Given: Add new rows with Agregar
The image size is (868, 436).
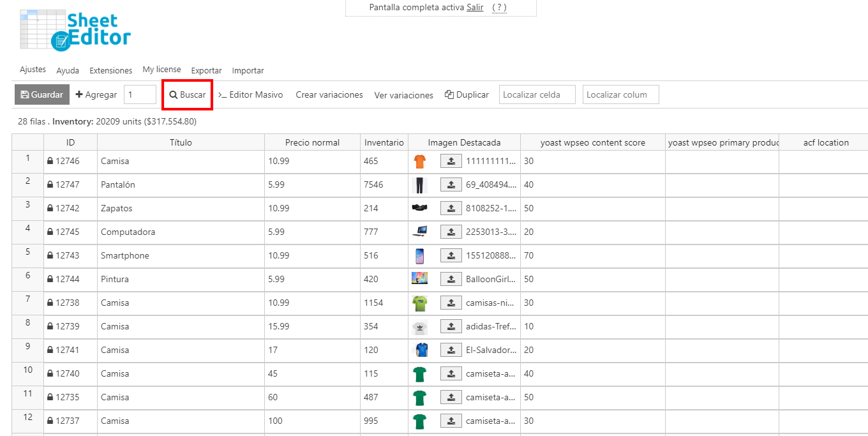Looking at the screenshot, I should [x=96, y=94].
